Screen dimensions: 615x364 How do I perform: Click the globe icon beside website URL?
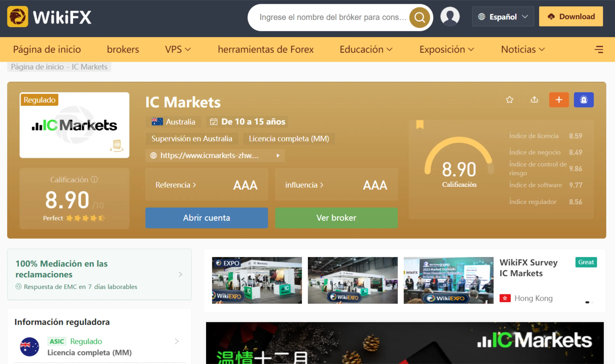point(154,155)
